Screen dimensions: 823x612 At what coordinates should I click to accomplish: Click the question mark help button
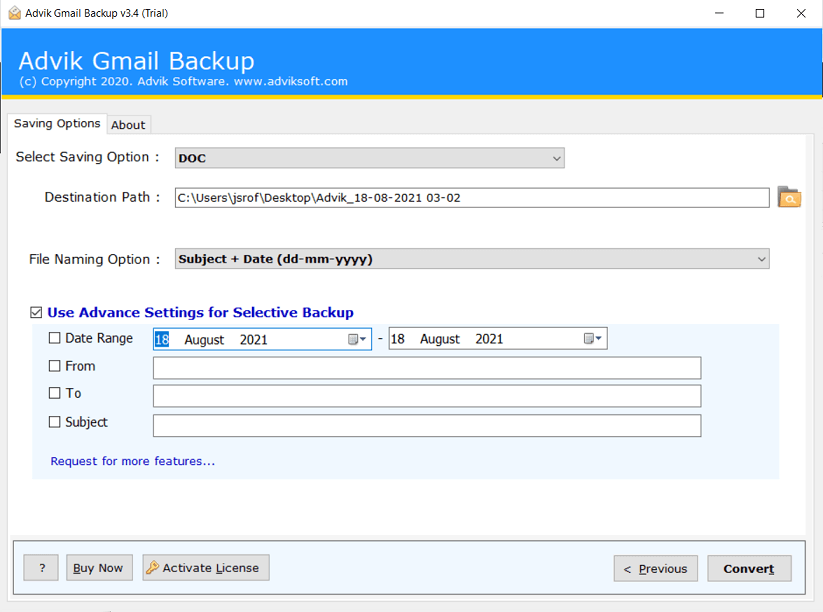[x=41, y=567]
